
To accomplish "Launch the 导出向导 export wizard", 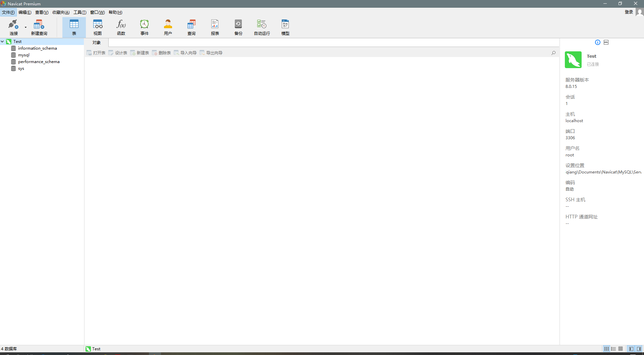I will pyautogui.click(x=211, y=53).
